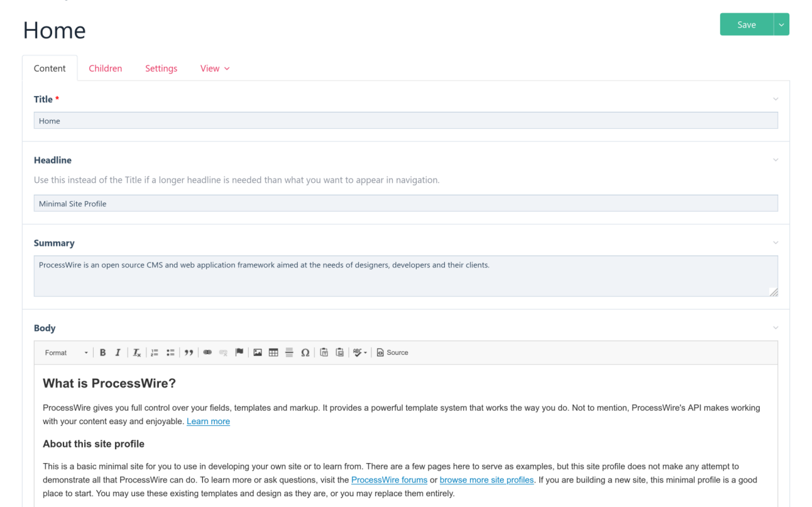Click into the Headline input field
The width and height of the screenshot is (812, 507).
(x=405, y=204)
